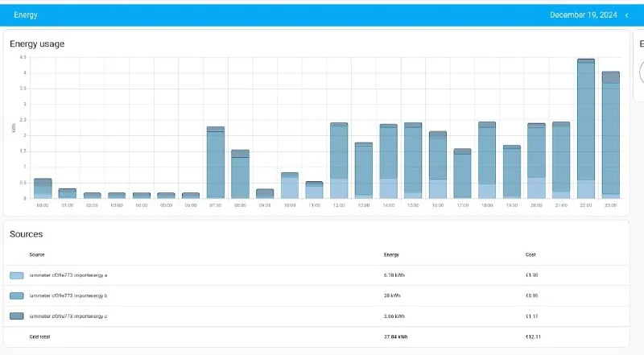Click the Energy title in header
644x355 pixels.
pyautogui.click(x=26, y=15)
